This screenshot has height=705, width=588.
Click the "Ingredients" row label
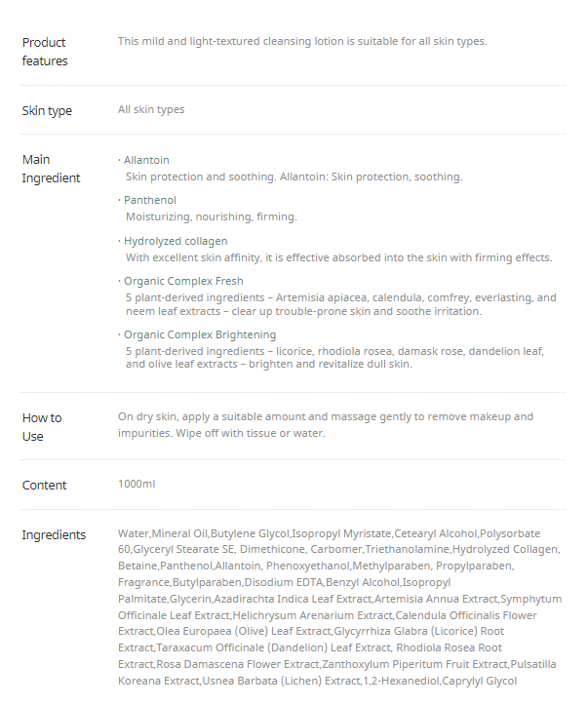tap(54, 535)
